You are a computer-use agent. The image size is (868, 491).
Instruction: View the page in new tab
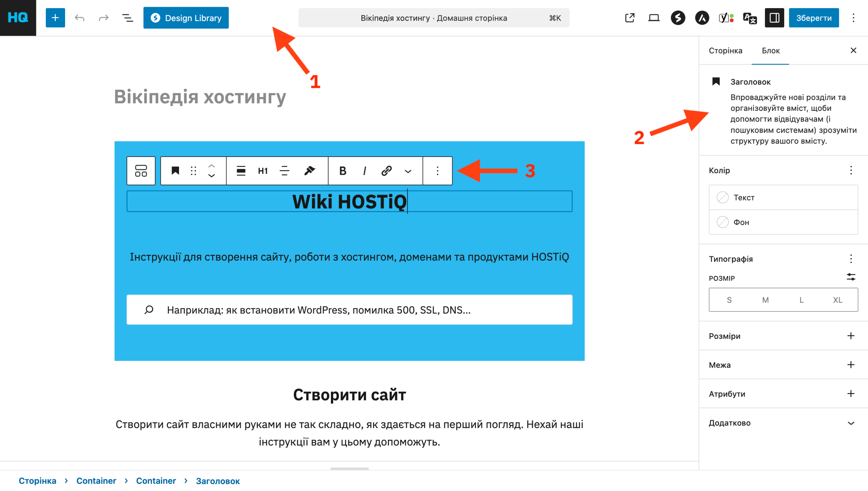630,18
